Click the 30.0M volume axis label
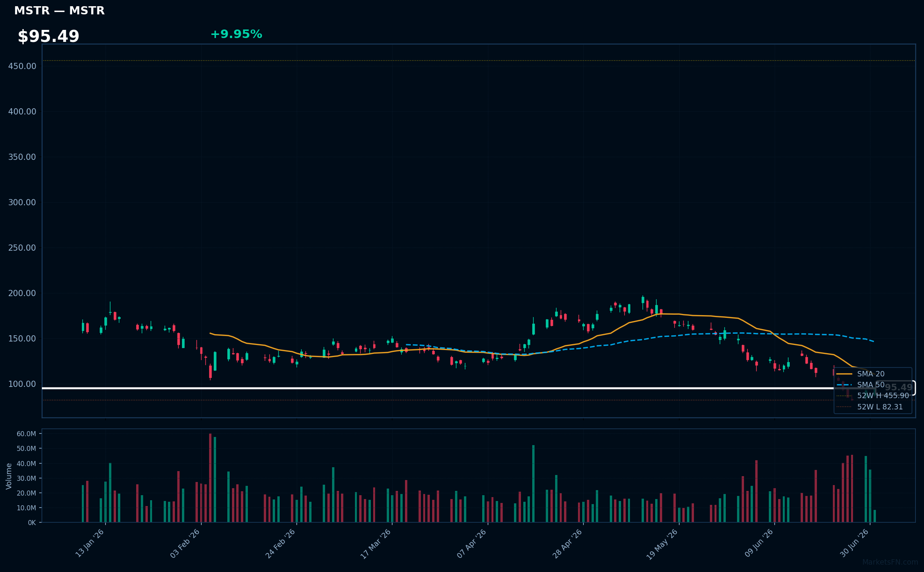The image size is (924, 572). [x=26, y=478]
